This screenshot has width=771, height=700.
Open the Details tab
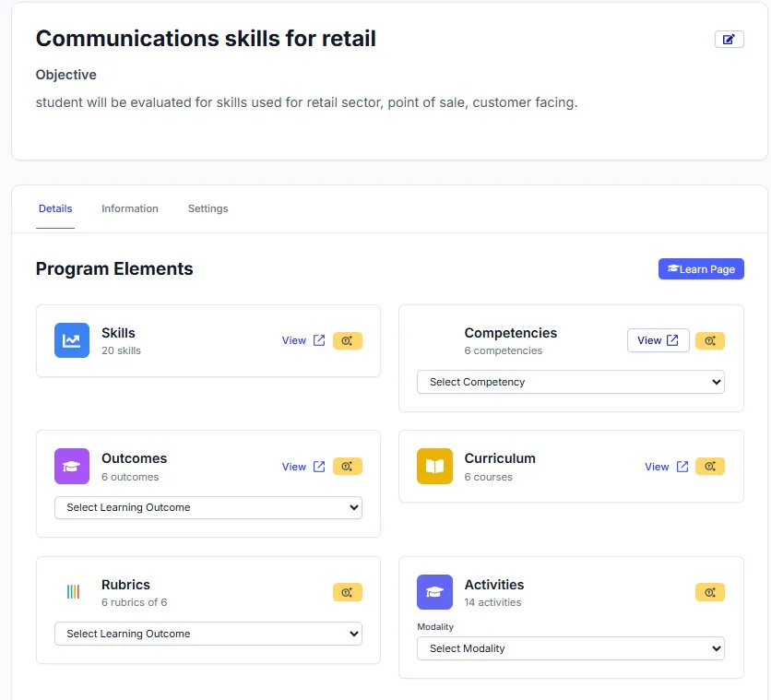[x=55, y=208]
